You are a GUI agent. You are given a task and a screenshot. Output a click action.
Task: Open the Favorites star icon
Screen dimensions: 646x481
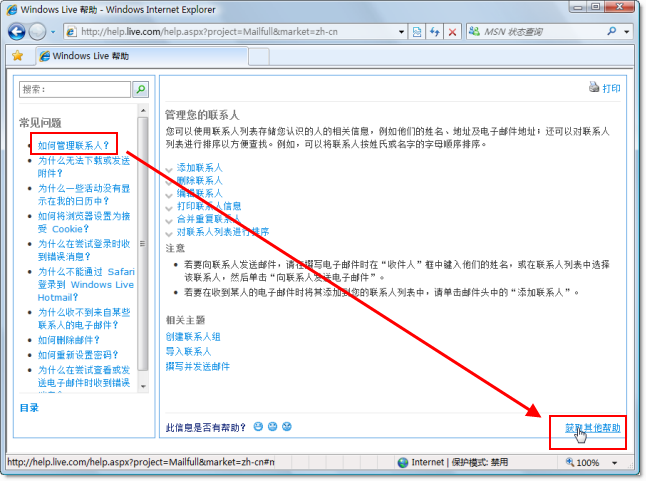pyautogui.click(x=17, y=56)
